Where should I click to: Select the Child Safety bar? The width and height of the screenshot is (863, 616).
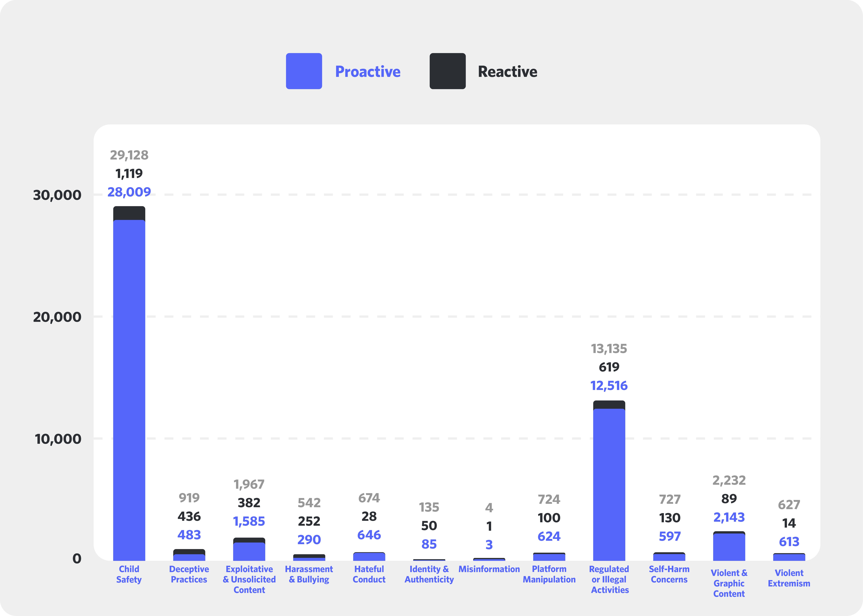[x=129, y=379]
